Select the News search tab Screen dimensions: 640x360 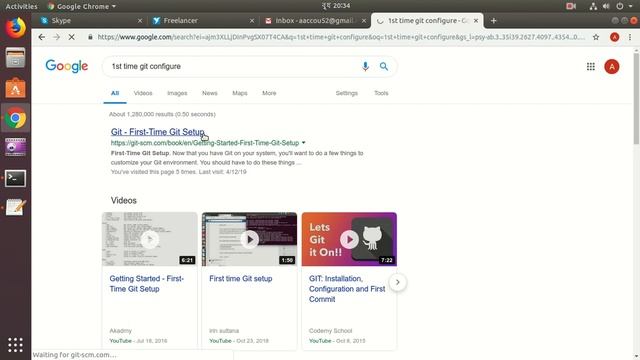209,93
